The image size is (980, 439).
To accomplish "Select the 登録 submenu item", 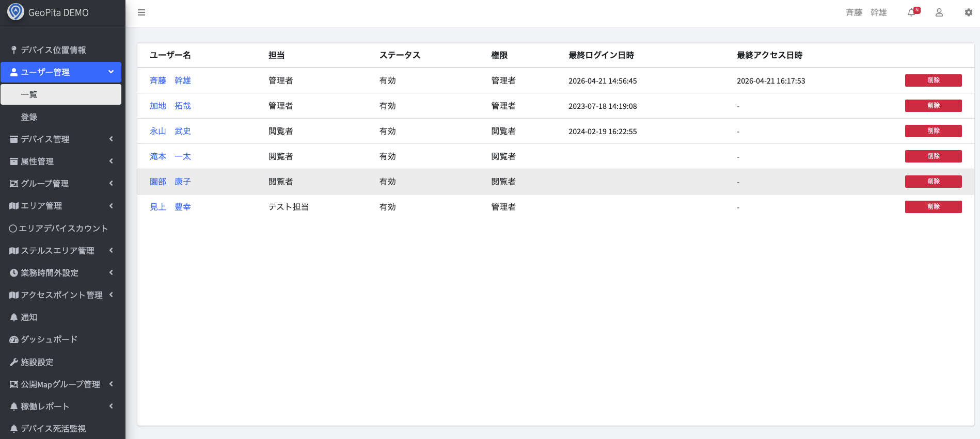I will (x=29, y=117).
